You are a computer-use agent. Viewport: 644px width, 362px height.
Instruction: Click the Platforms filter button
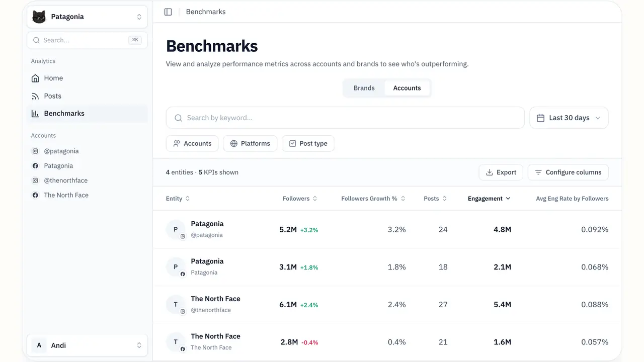point(250,143)
